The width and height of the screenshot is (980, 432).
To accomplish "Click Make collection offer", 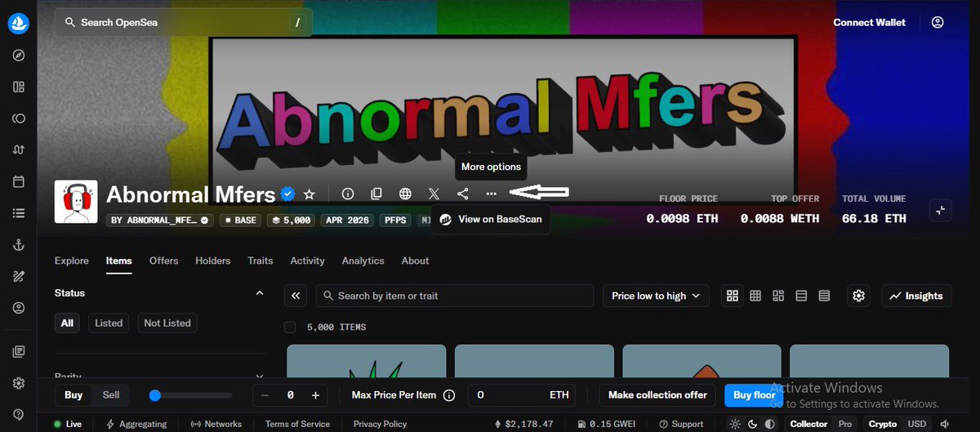I will [x=657, y=395].
